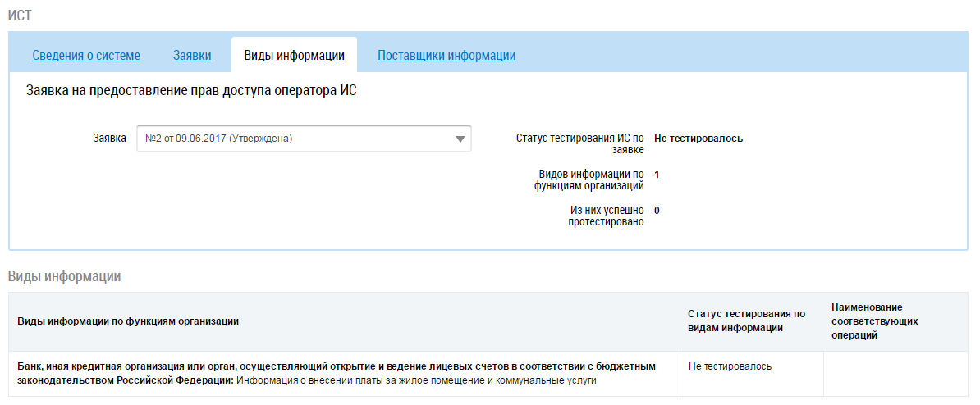Click the "ИСТ" page heading

point(21,16)
